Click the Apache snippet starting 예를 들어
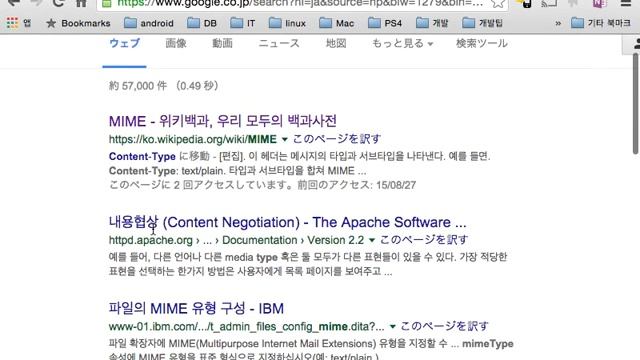The width and height of the screenshot is (640, 360). pos(308,264)
